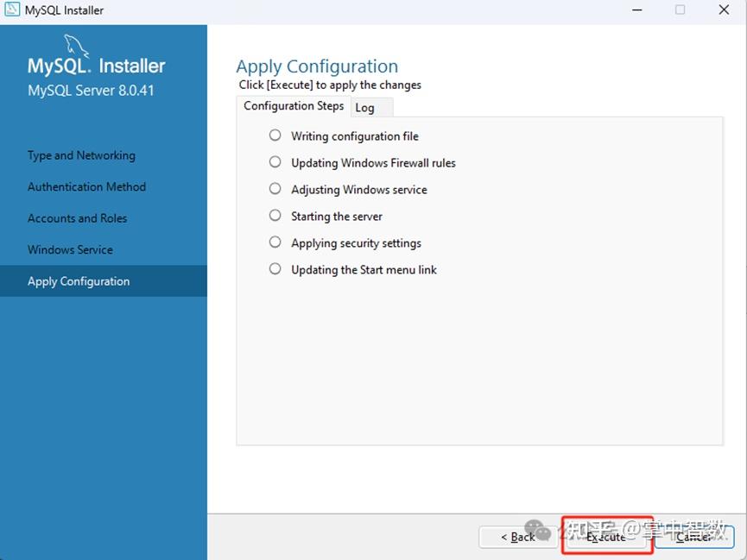The width and height of the screenshot is (747, 560).
Task: Open the Windows Service step
Action: point(70,249)
